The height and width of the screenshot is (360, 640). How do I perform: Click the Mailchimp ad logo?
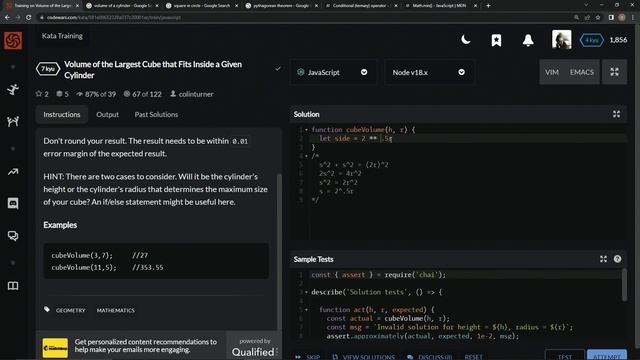[55, 348]
